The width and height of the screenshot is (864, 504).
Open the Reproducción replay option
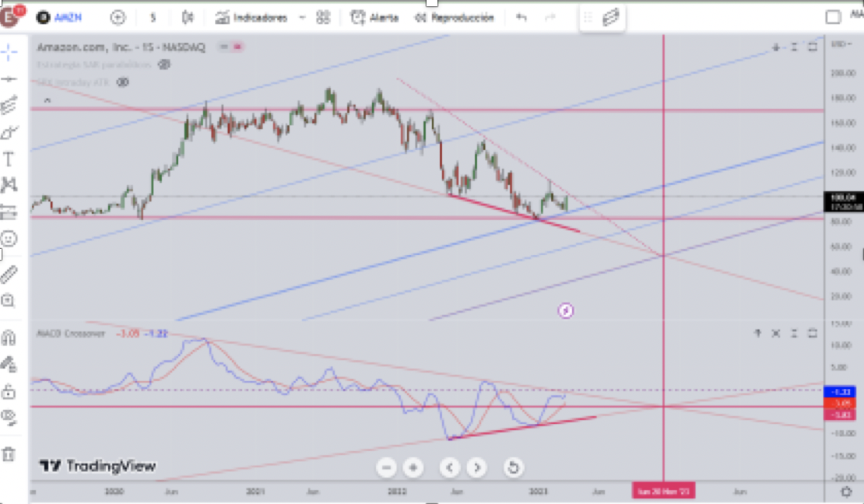coord(455,18)
